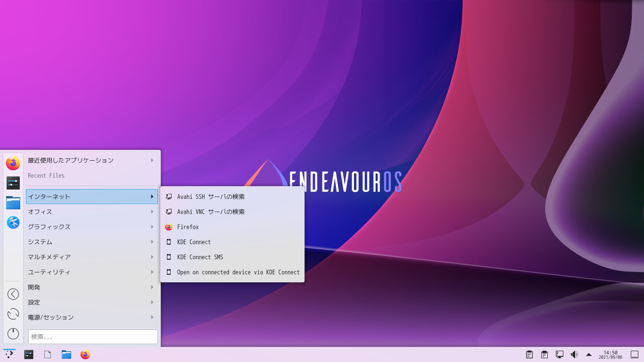This screenshot has height=362, width=644.
Task: Select the システム category
Action: 92,242
